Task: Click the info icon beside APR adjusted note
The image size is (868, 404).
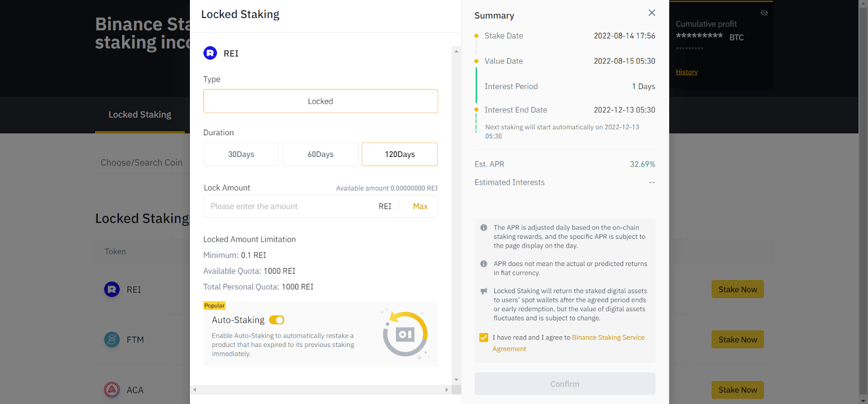Action: point(483,228)
